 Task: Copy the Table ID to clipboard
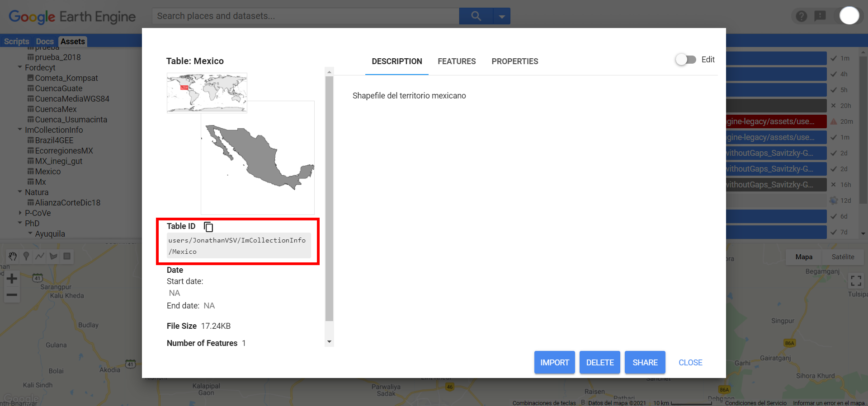tap(208, 226)
